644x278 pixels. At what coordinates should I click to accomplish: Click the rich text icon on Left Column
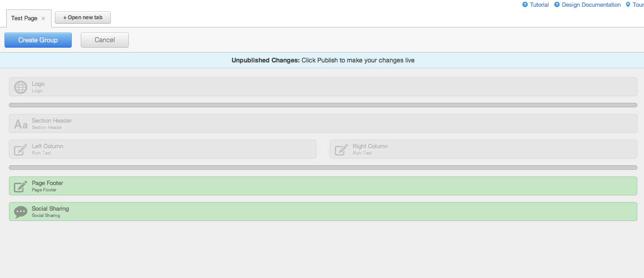20,149
